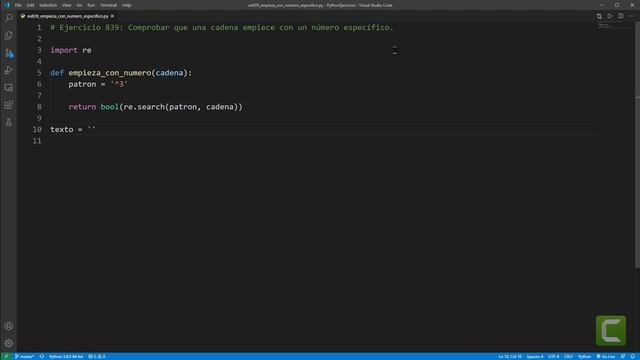Screen dimensions: 640x360
Task: Click the Camtasia recorder icon
Action: click(611, 330)
